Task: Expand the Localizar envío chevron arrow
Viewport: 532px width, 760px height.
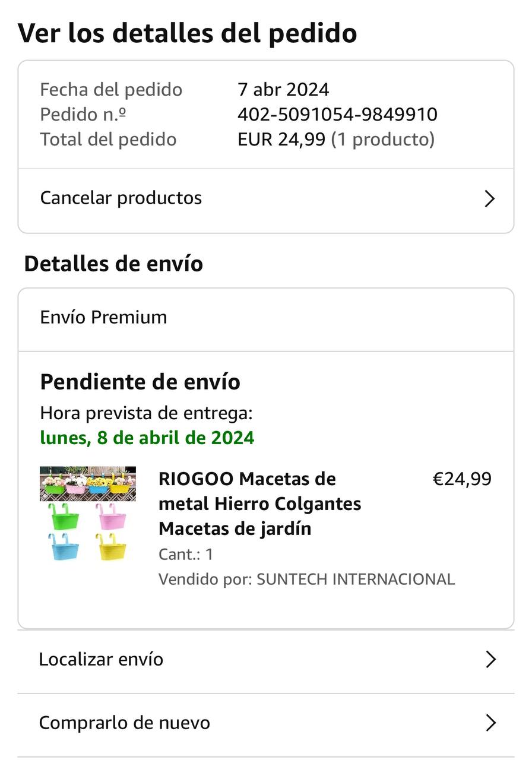Action: click(490, 659)
